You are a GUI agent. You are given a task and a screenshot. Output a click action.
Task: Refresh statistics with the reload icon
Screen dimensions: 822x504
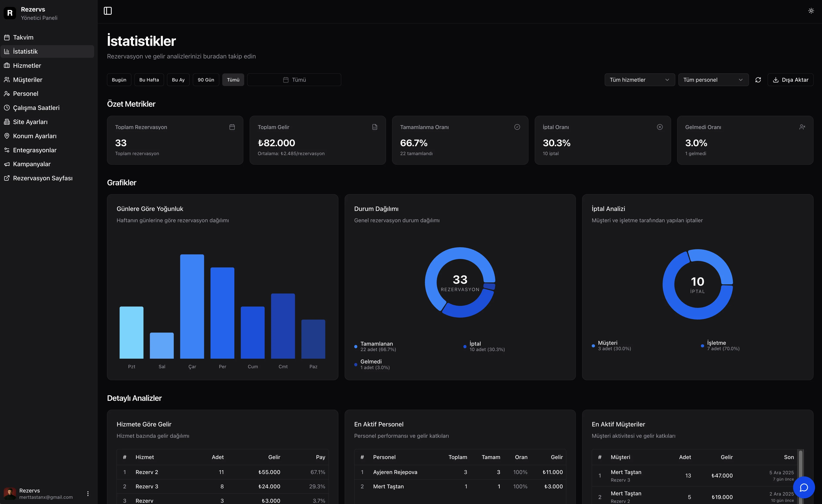coord(758,79)
